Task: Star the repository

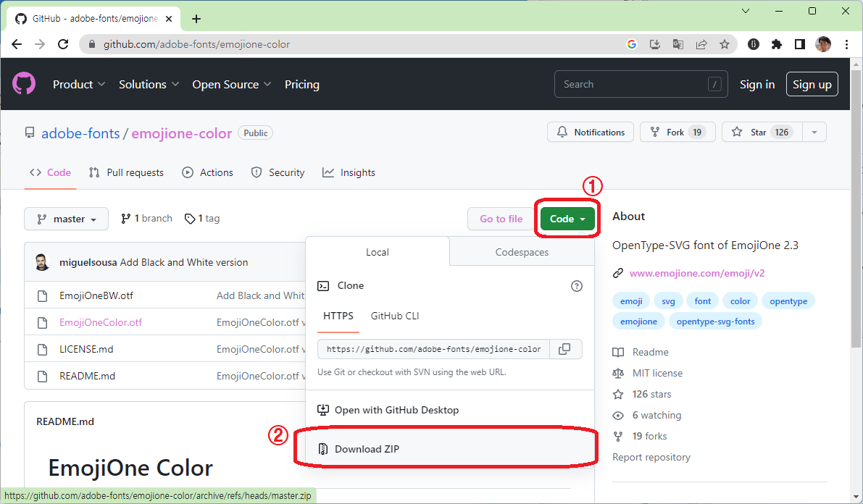Action: point(762,132)
